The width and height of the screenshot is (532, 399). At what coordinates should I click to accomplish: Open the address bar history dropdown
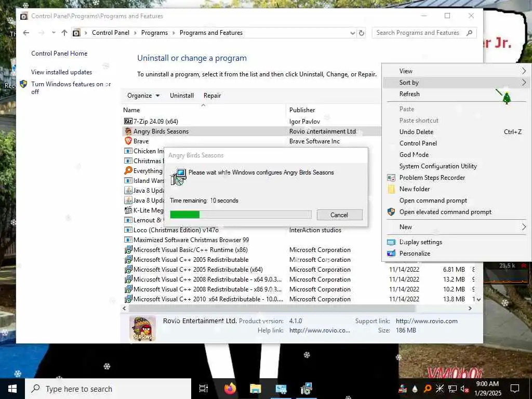click(353, 33)
